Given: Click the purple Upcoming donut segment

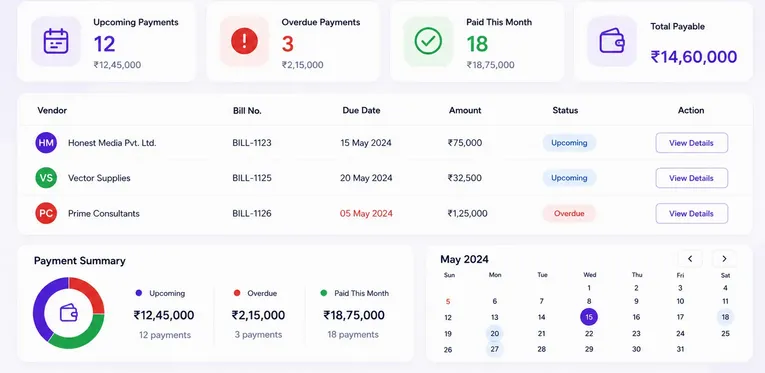Looking at the screenshot, I should 41,305.
